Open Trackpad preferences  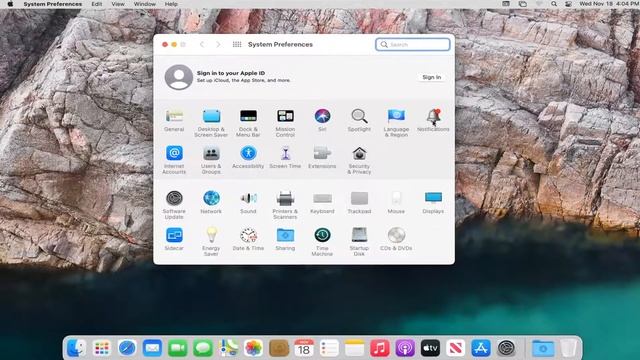coord(359,202)
